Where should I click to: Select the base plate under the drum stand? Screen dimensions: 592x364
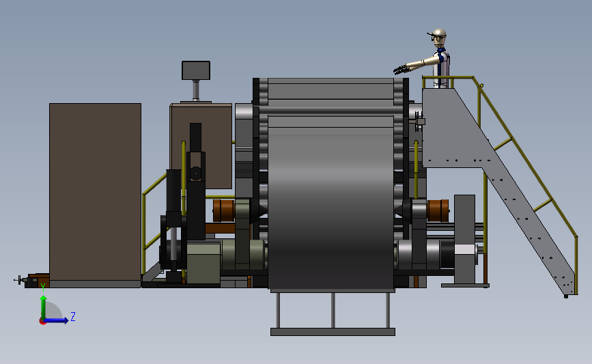click(333, 332)
